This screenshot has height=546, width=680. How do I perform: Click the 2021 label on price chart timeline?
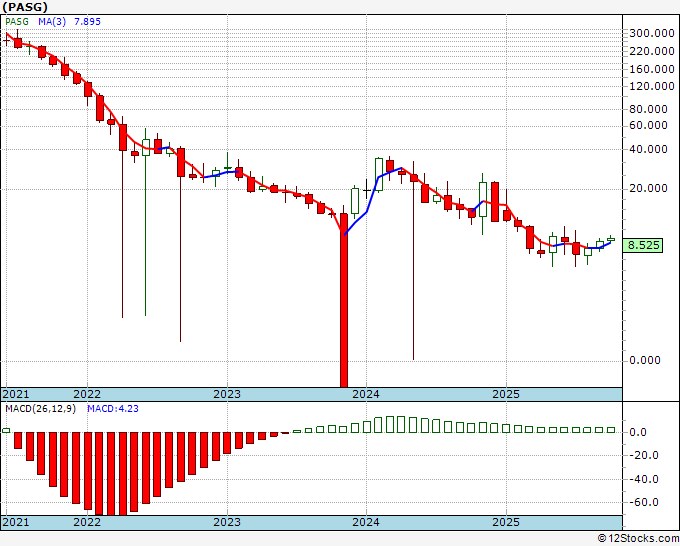(16, 394)
